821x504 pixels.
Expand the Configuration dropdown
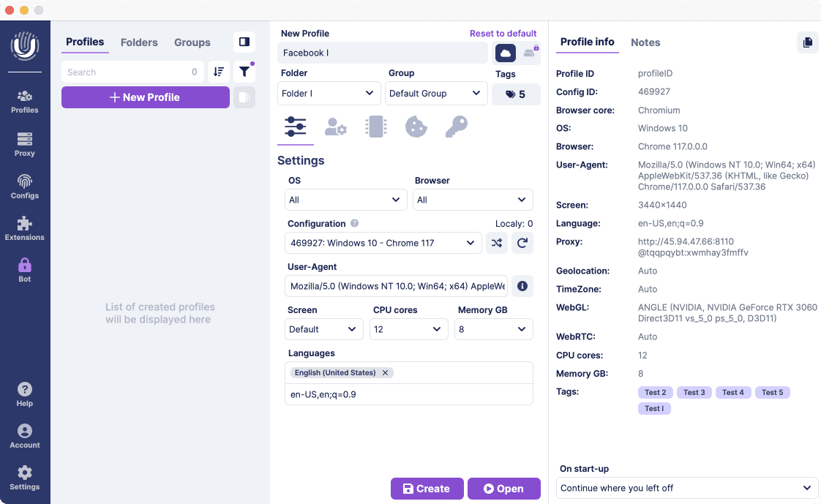point(383,243)
